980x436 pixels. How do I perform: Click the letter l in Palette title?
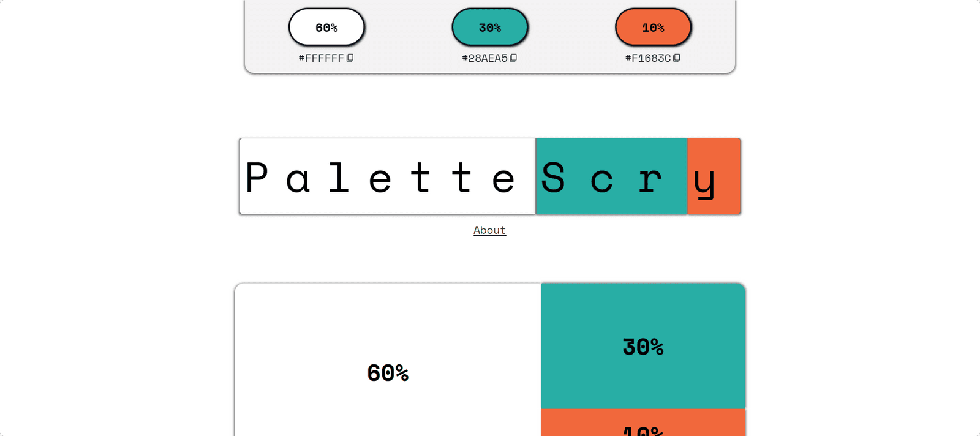click(x=339, y=178)
